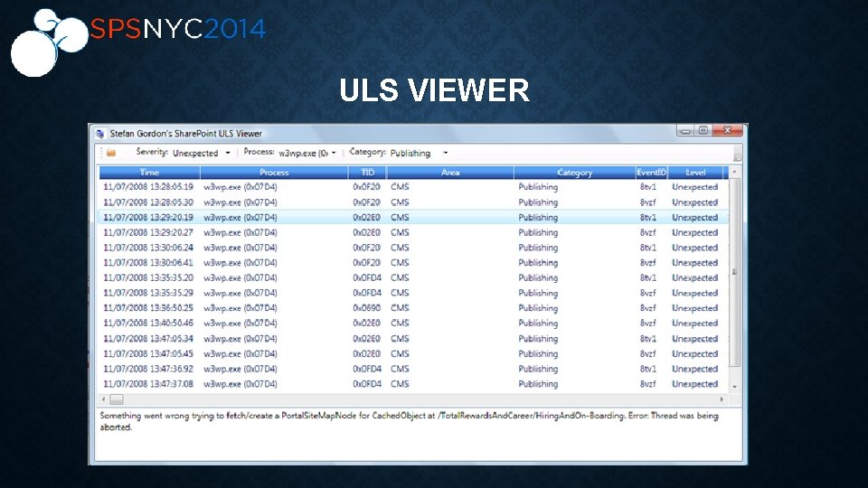Select the row at 11/07/2008 13:35:35.20

(413, 277)
